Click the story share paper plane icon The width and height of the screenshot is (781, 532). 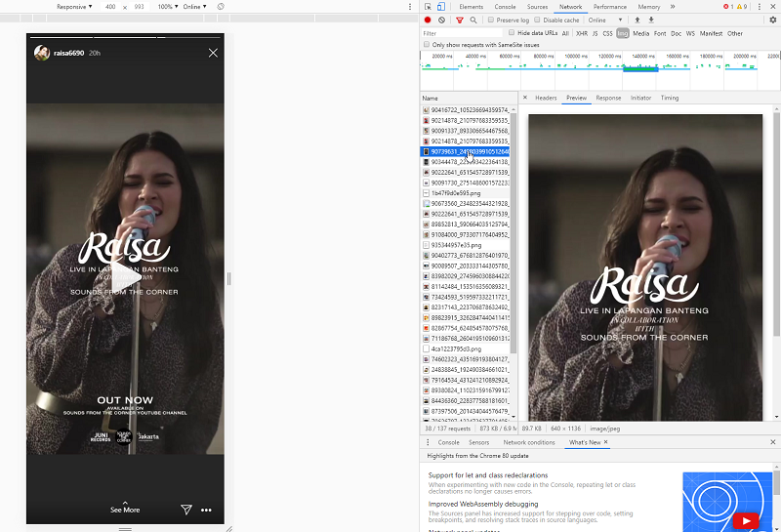tap(186, 510)
